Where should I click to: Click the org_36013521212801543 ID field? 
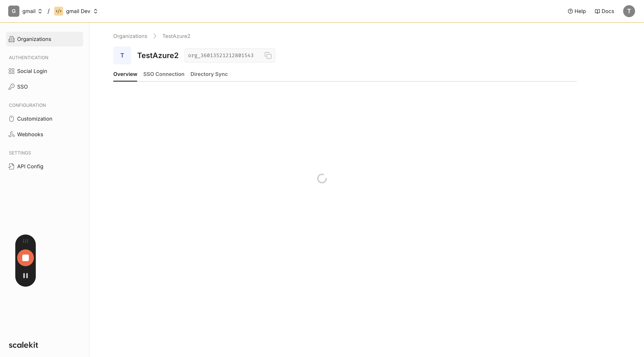(x=230, y=55)
